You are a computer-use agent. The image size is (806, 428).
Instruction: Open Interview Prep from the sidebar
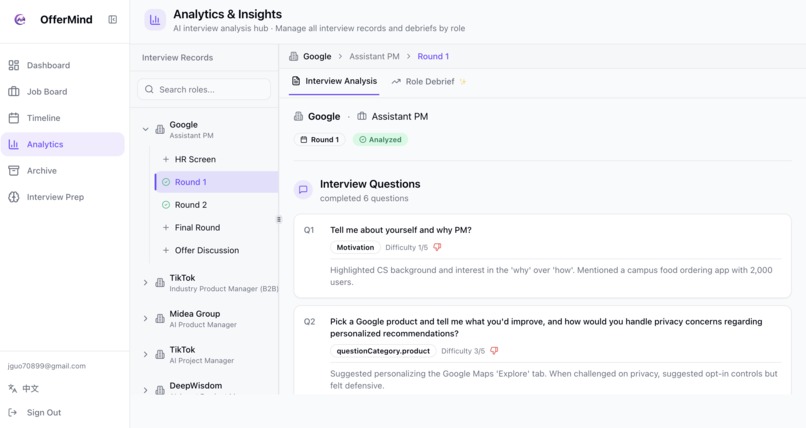pyautogui.click(x=62, y=197)
